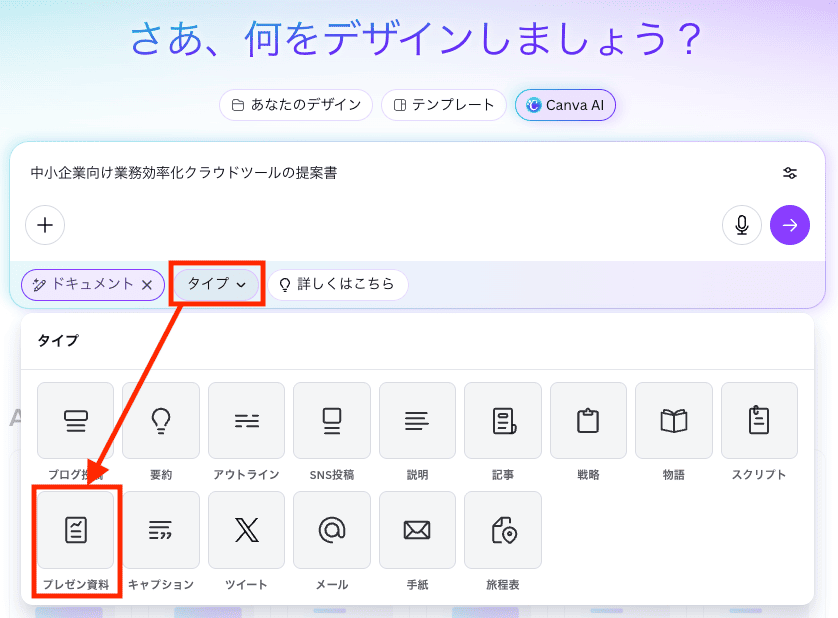This screenshot has height=618, width=838.
Task: Choose the 手紙 envelope tile
Action: pyautogui.click(x=417, y=530)
